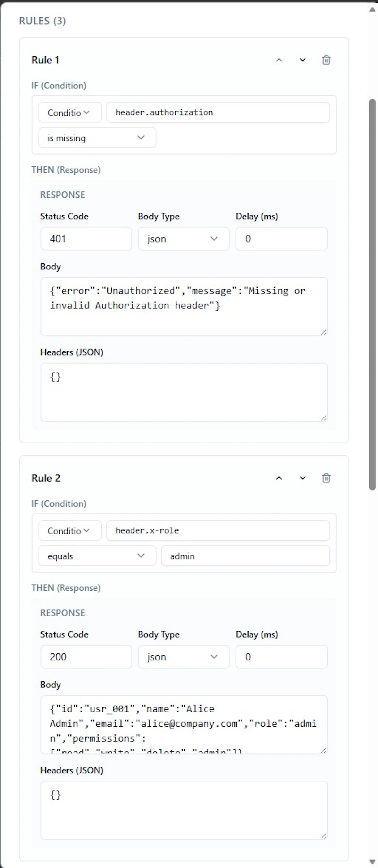Grab resize handle of Rule 2 Body textarea
Screen dimensions: 378x868
pos(324,750)
